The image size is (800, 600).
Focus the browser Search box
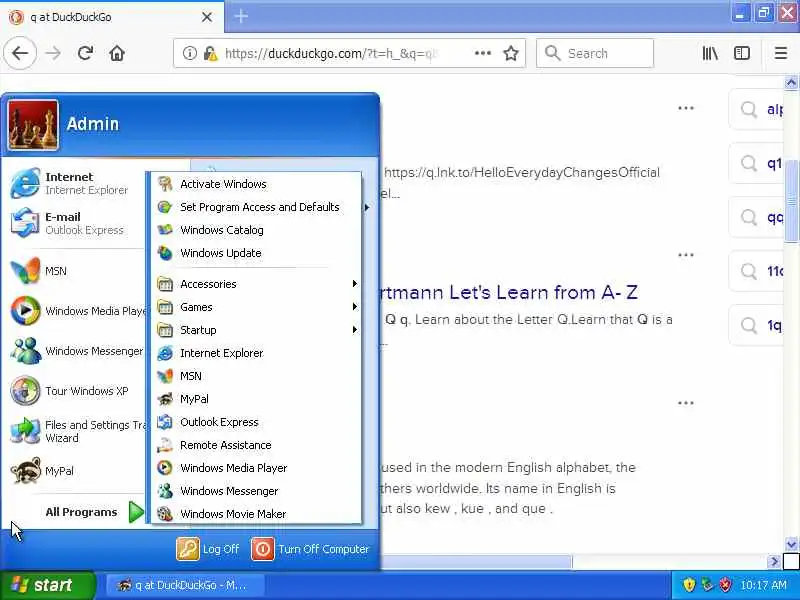pyautogui.click(x=595, y=53)
